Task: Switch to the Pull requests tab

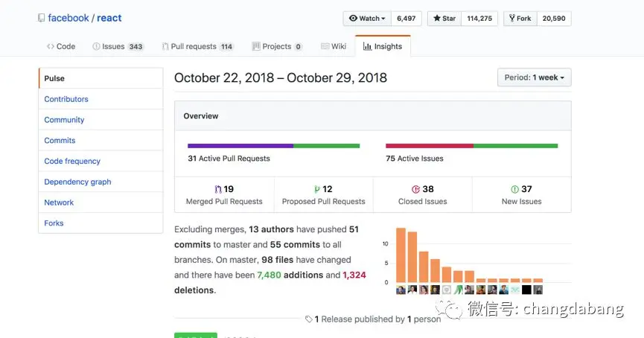Action: [x=197, y=46]
